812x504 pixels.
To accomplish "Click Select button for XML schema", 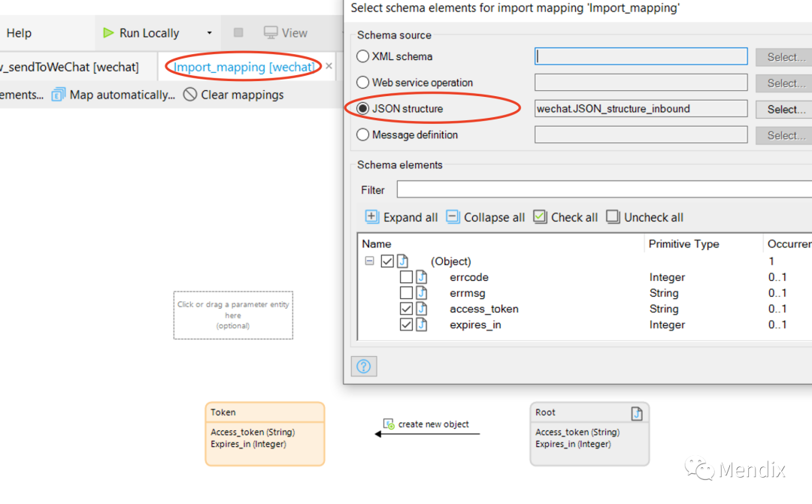I will coord(784,57).
